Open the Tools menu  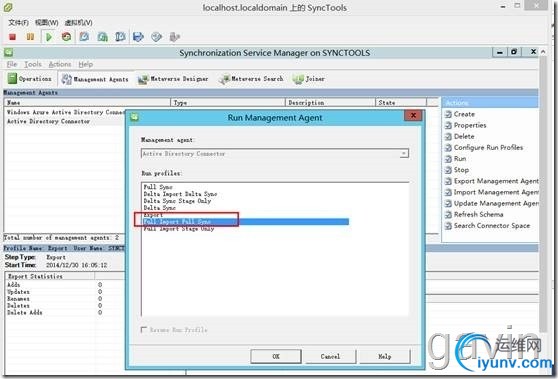click(33, 64)
